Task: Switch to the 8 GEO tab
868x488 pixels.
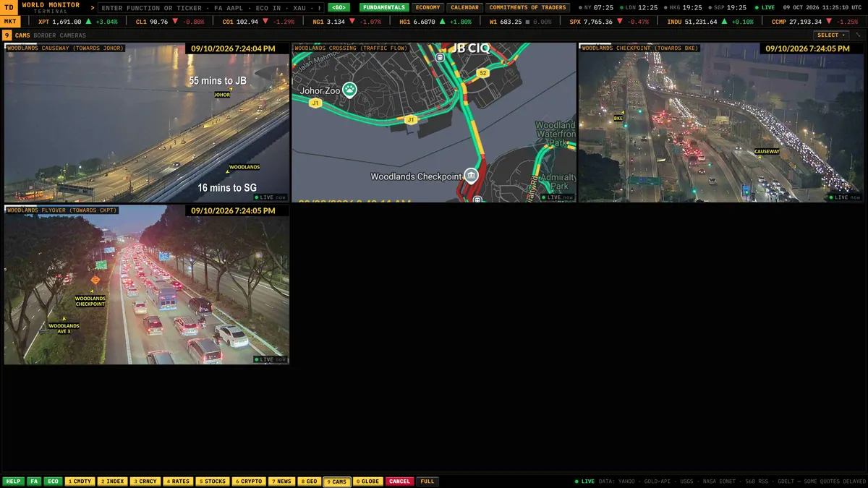Action: coord(310,481)
